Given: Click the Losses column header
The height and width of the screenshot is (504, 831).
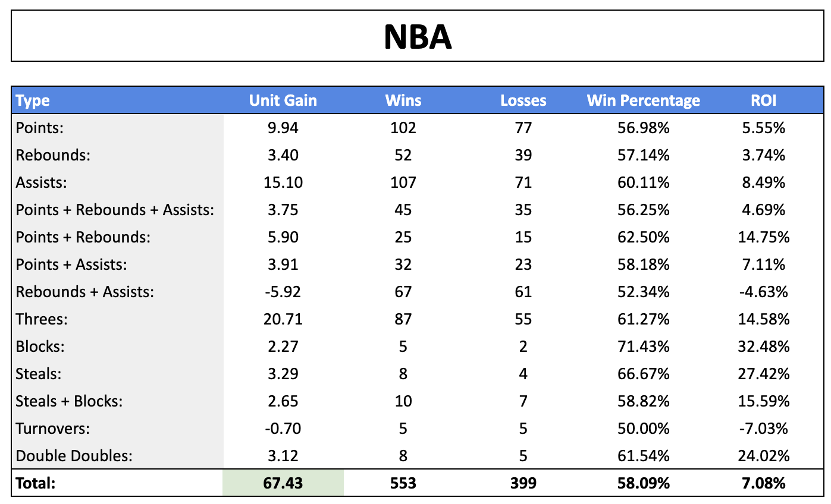Looking at the screenshot, I should (x=523, y=100).
